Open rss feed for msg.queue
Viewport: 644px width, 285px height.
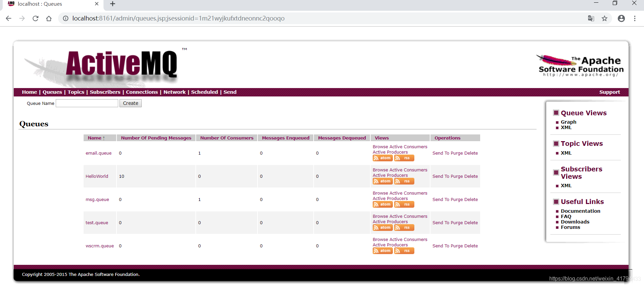(404, 204)
